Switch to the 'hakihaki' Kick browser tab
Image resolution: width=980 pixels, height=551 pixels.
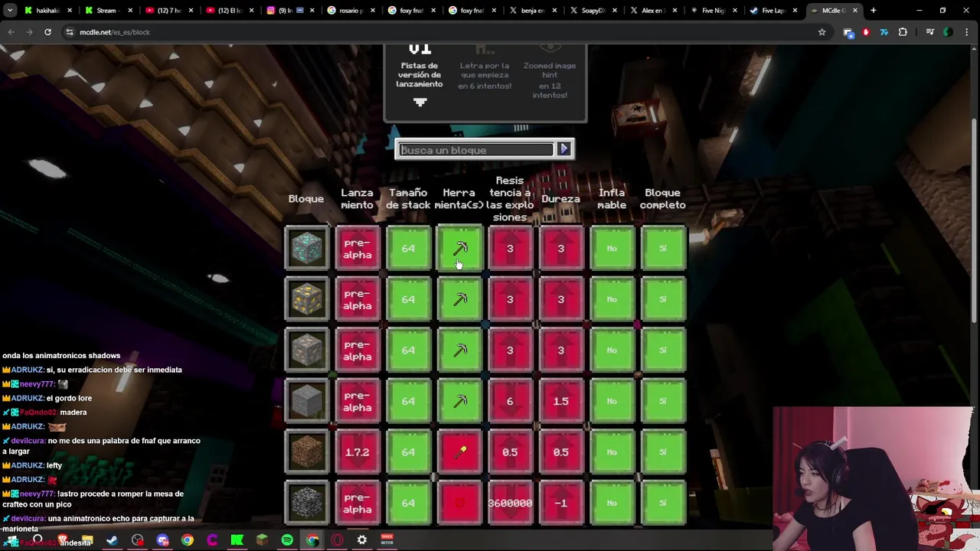[47, 11]
